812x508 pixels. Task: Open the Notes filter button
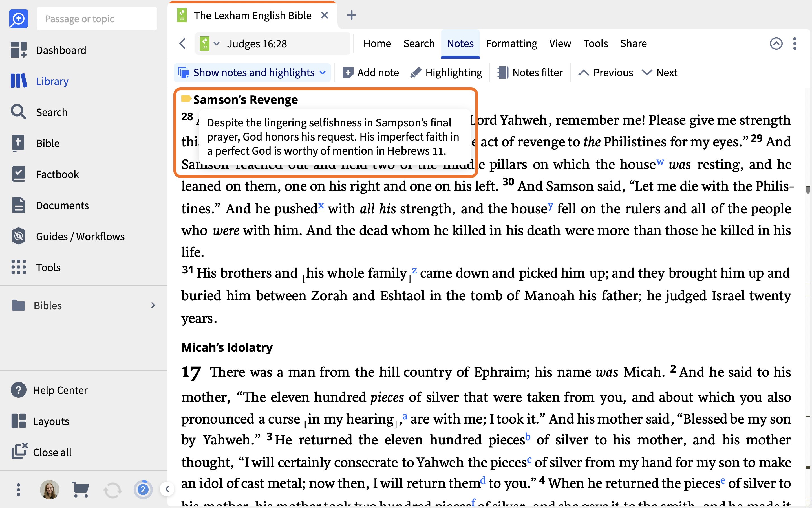[530, 73]
